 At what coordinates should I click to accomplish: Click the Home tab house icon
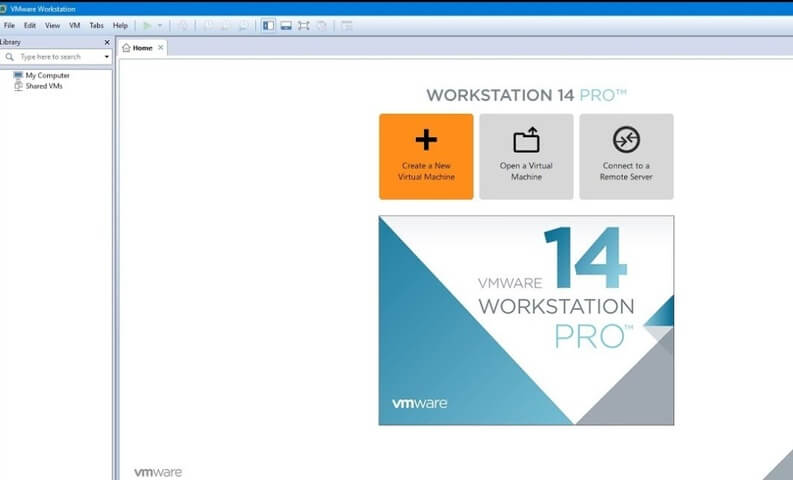point(126,48)
